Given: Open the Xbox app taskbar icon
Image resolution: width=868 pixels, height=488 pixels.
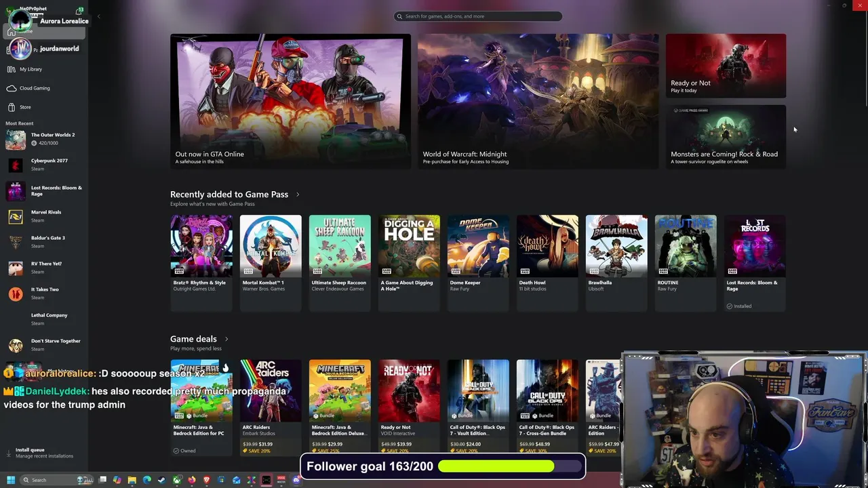Looking at the screenshot, I should coord(177,480).
